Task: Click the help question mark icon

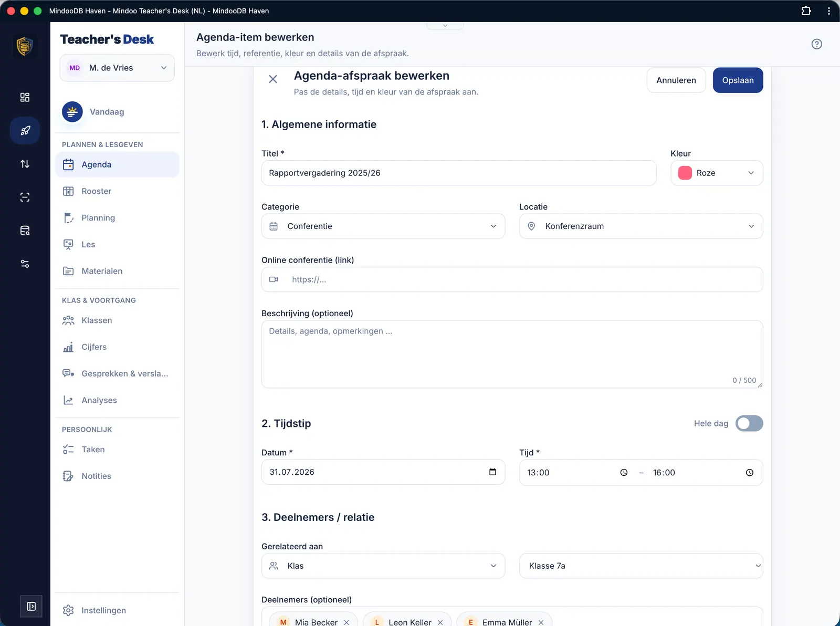Action: coord(816,44)
